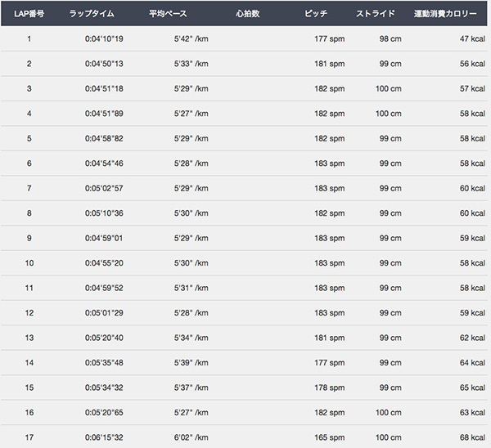Click the ピッチ column header

pos(316,14)
